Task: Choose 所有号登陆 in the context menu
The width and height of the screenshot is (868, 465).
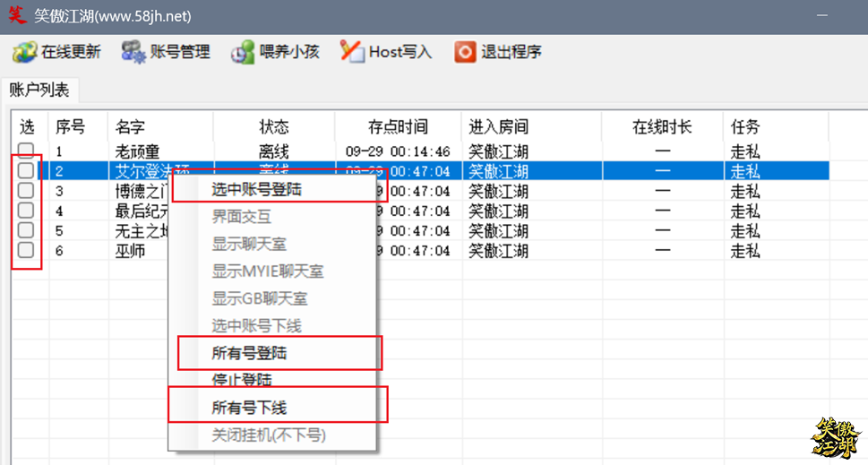Action: 249,353
